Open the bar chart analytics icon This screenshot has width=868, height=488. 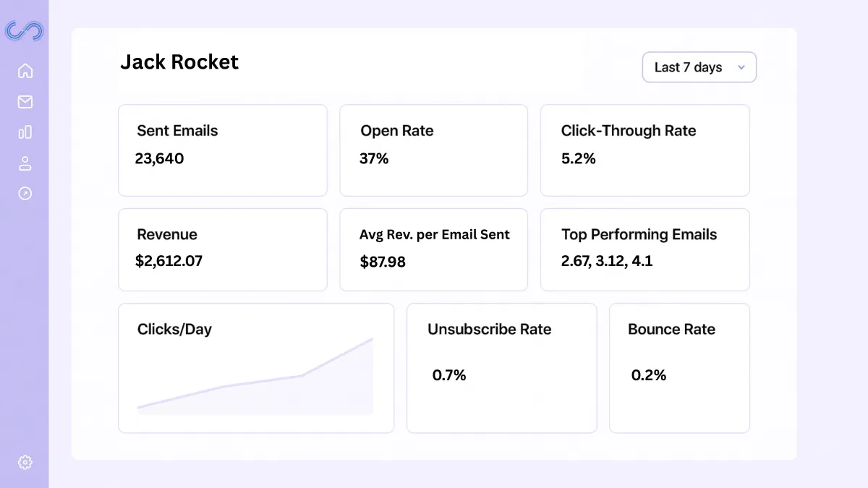[x=25, y=132]
